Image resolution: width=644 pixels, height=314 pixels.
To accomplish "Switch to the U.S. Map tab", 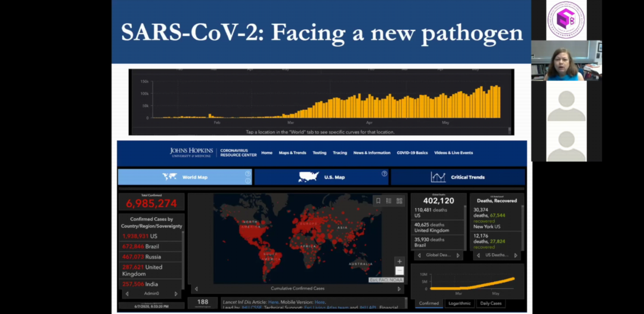I will coord(321,177).
